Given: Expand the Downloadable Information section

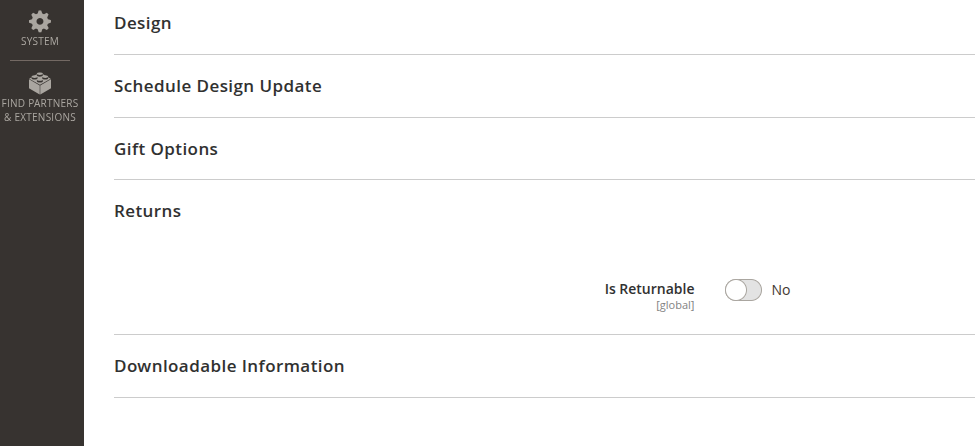Looking at the screenshot, I should [229, 366].
